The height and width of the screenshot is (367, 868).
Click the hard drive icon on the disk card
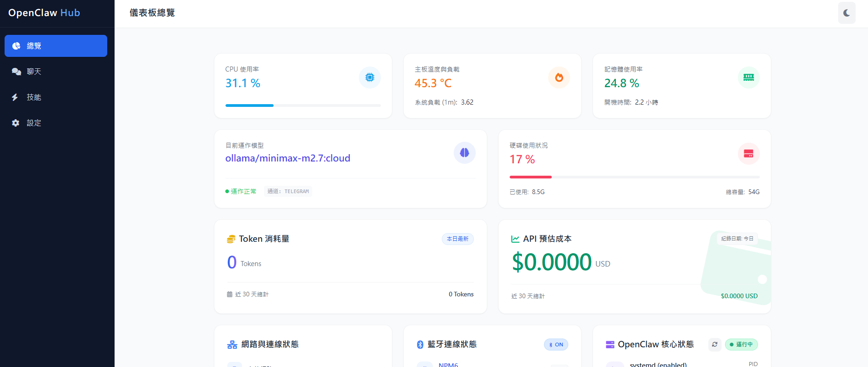pyautogui.click(x=748, y=154)
